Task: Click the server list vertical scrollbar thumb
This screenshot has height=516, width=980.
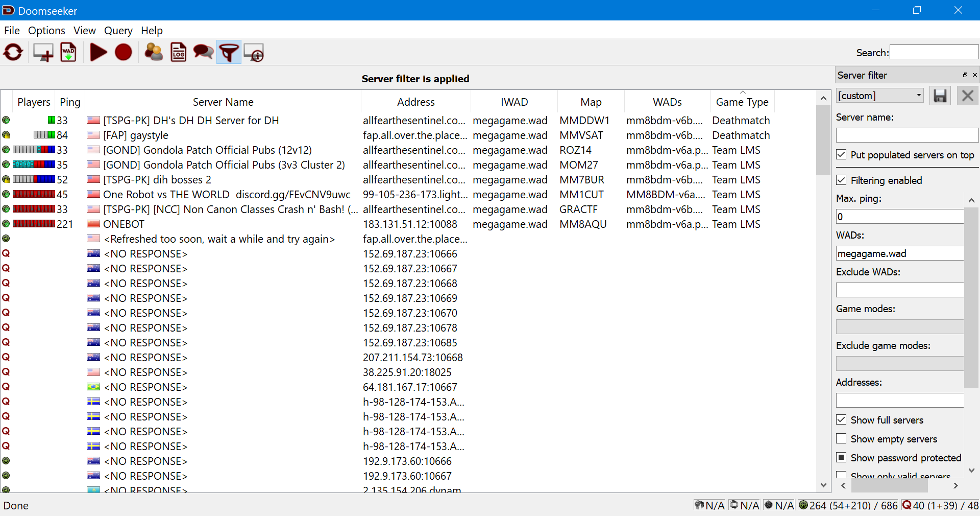Action: [823, 140]
